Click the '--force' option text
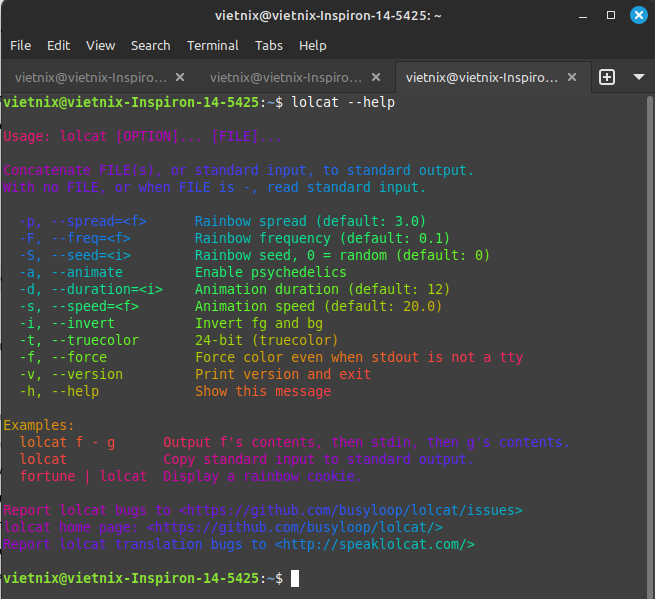Image resolution: width=655 pixels, height=599 pixels. click(79, 357)
